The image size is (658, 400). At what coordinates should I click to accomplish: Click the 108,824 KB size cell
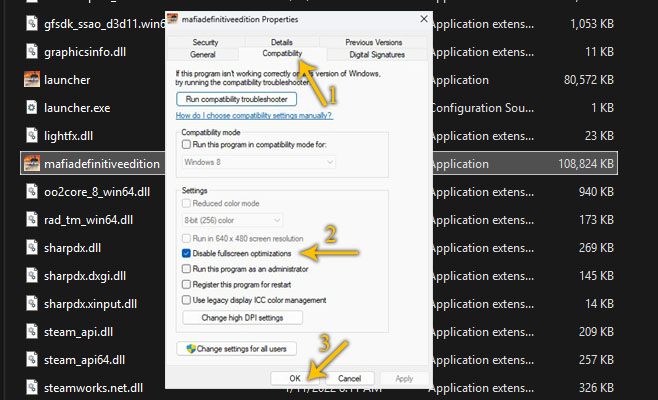coord(586,164)
